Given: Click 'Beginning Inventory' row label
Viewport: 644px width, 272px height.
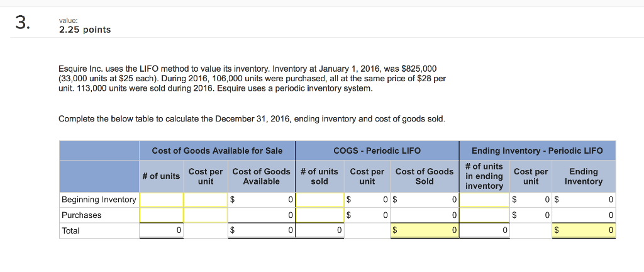Looking at the screenshot, I should (x=99, y=200).
